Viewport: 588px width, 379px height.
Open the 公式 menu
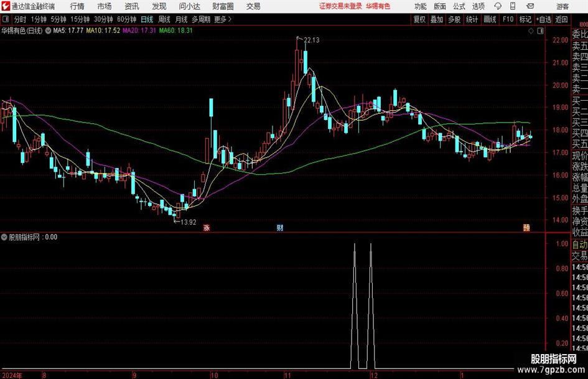pos(459,6)
